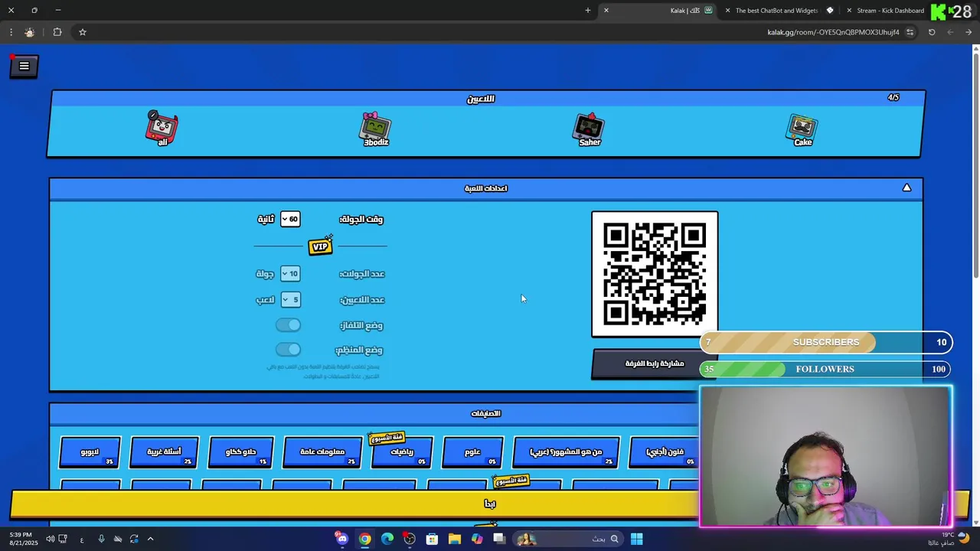Click player avatar ali

coord(162,128)
